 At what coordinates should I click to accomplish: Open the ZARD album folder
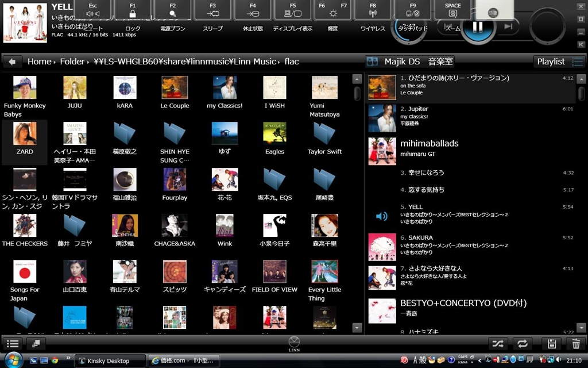pos(25,139)
